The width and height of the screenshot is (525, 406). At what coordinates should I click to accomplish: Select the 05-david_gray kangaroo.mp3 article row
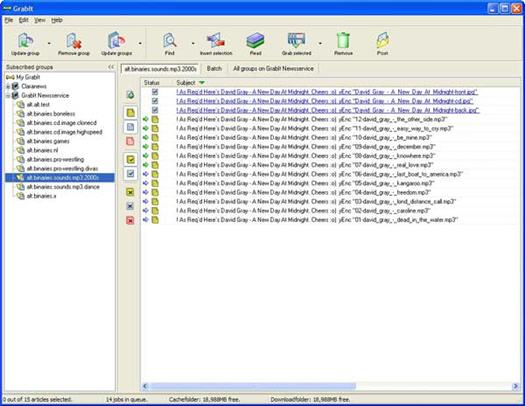(330, 183)
